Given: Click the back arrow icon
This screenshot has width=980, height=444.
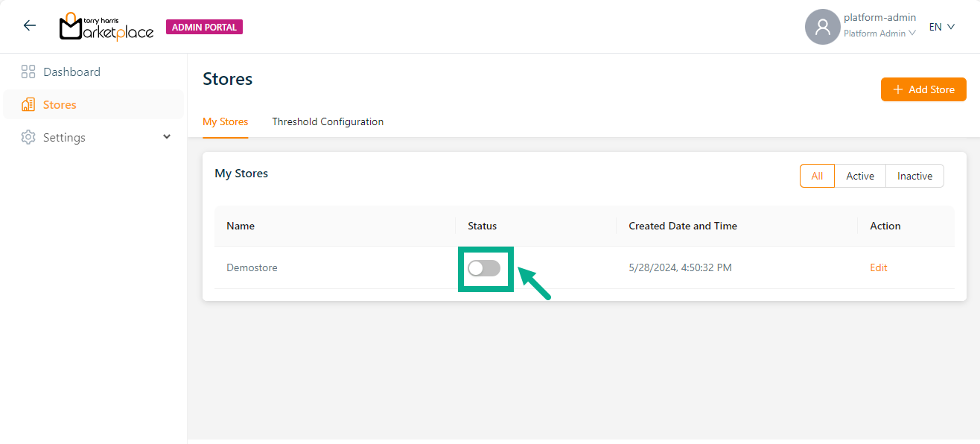Looking at the screenshot, I should pos(30,26).
